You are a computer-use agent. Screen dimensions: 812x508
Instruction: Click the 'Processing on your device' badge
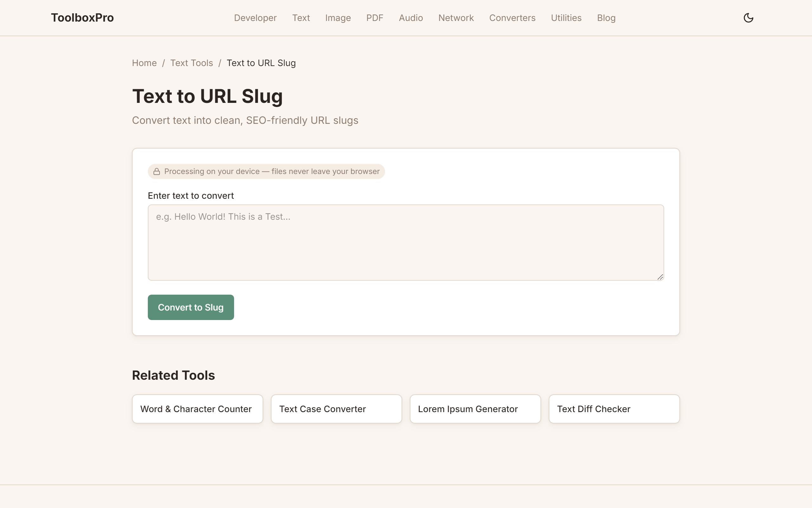click(x=266, y=171)
